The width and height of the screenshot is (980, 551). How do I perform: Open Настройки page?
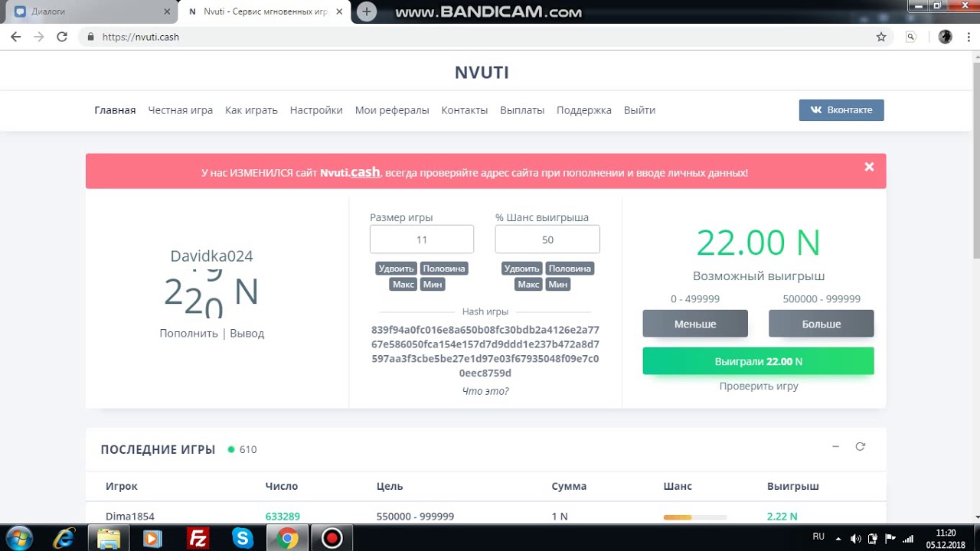(316, 110)
